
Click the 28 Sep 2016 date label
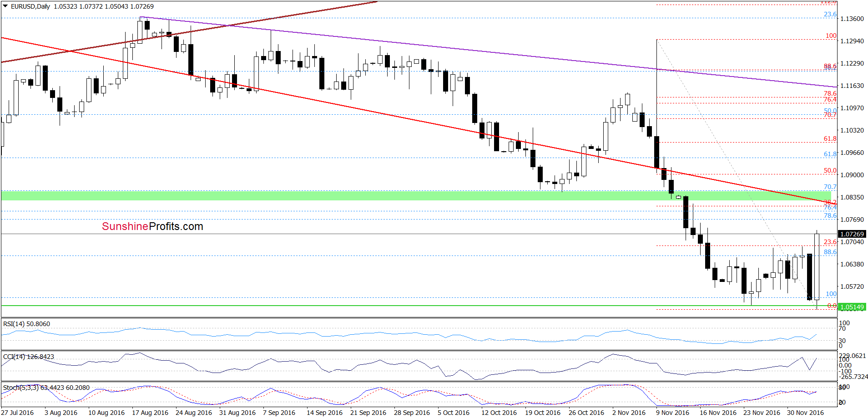pyautogui.click(x=412, y=413)
